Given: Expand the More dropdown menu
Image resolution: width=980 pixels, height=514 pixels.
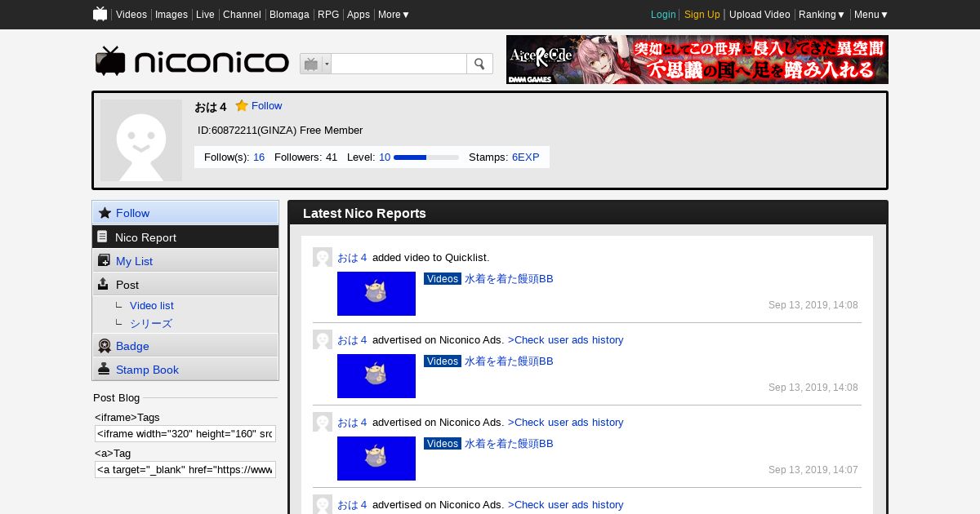Looking at the screenshot, I should click(x=394, y=15).
